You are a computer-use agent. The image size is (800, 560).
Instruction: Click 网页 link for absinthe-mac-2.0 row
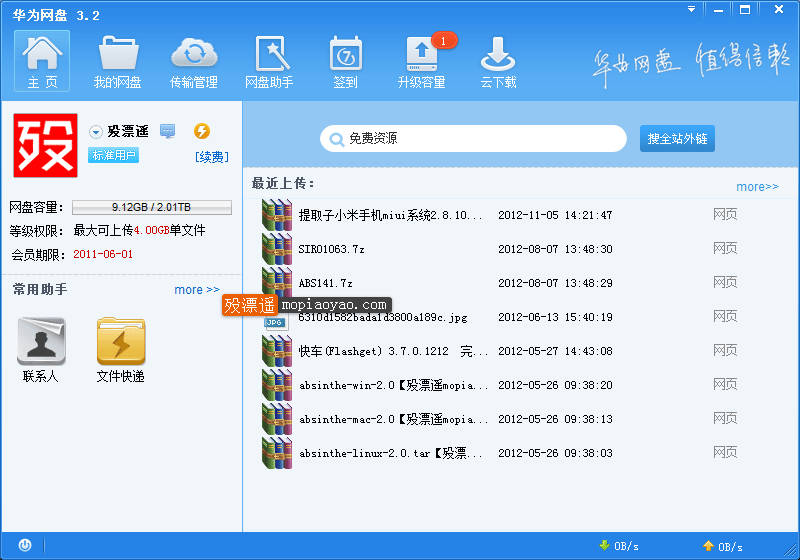coord(725,419)
